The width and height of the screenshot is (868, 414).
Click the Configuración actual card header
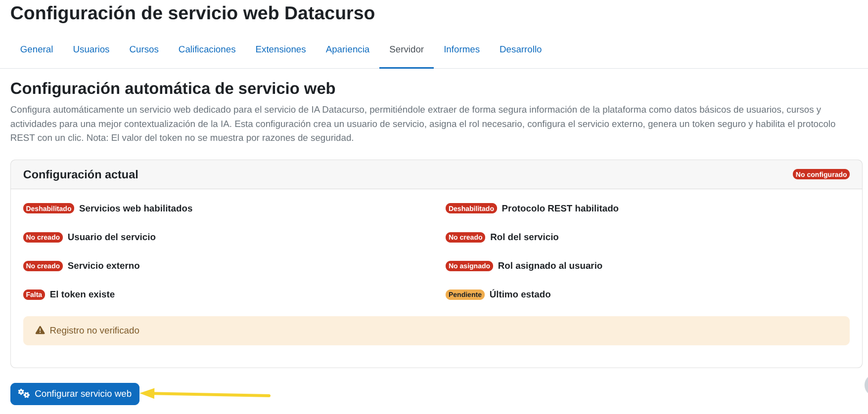[436, 174]
